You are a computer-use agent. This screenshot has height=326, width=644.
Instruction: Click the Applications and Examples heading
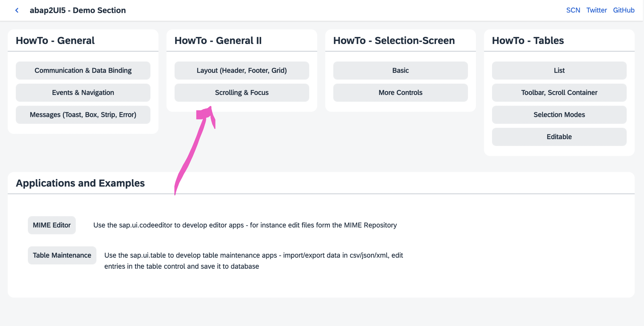[x=80, y=183]
